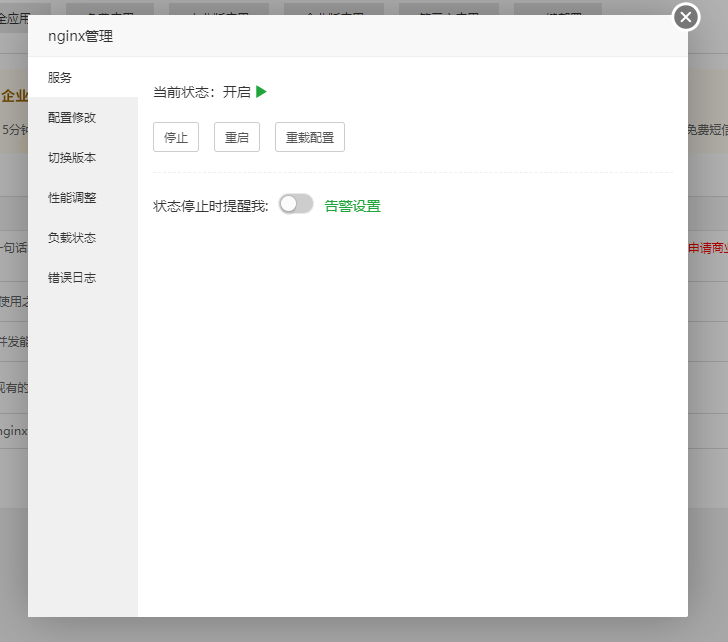Click the 重启 button
Screen dimensions: 728x642
pyautogui.click(x=237, y=137)
